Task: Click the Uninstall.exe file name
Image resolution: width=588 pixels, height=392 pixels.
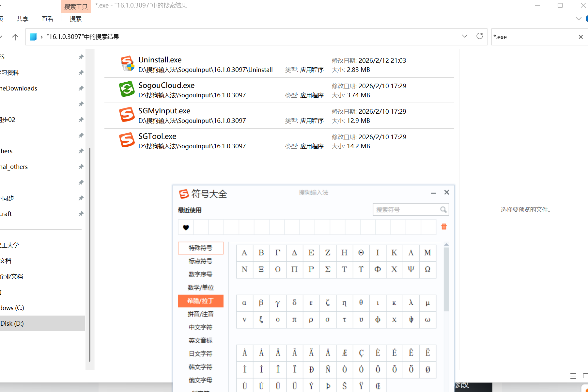Action: click(160, 60)
